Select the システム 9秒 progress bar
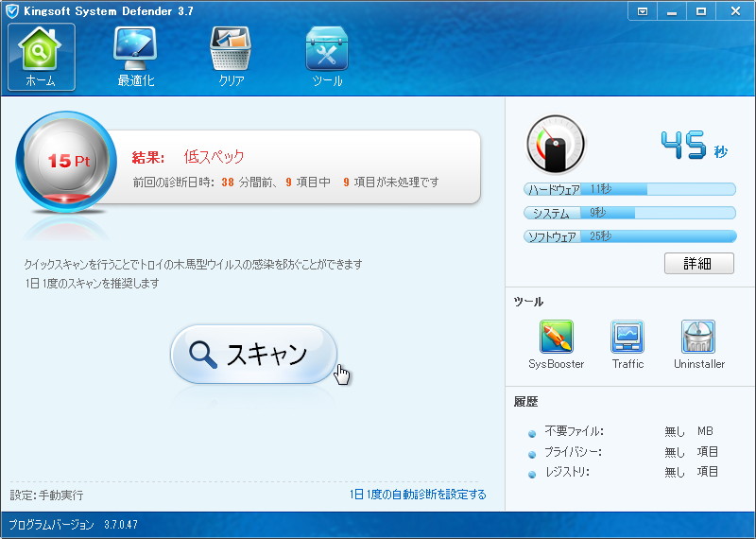The image size is (756, 539). (x=629, y=213)
